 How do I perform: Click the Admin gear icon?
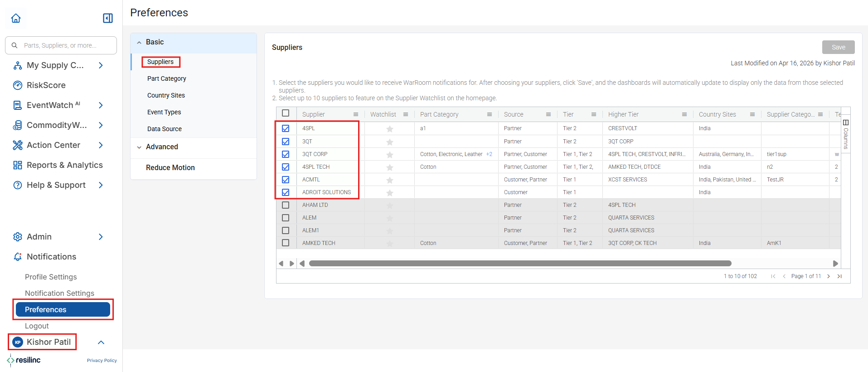[x=18, y=237]
